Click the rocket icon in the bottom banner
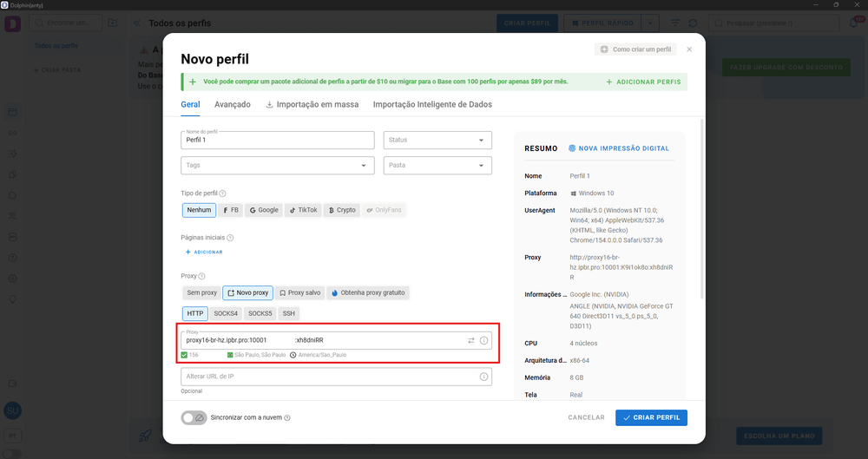 point(145,436)
